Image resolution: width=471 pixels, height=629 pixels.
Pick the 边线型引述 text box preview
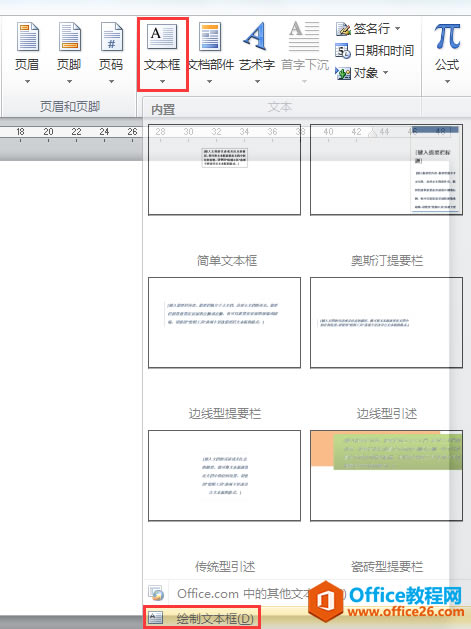pos(386,323)
